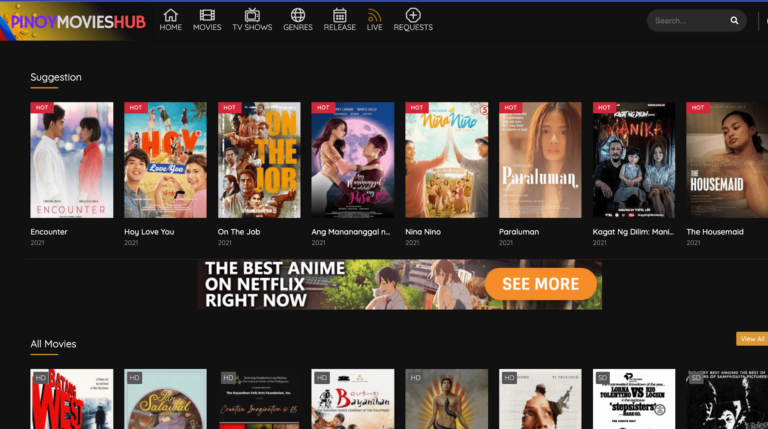Open the Encounter movie poster

71,160
